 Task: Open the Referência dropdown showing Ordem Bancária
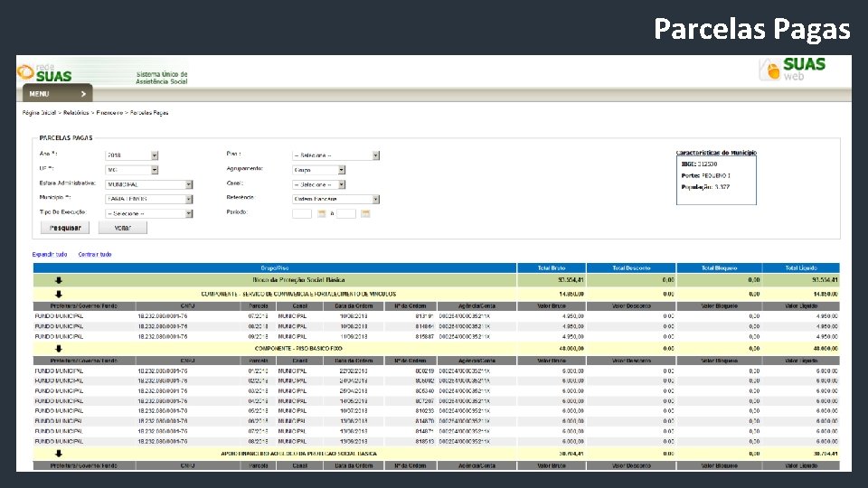tap(336, 199)
